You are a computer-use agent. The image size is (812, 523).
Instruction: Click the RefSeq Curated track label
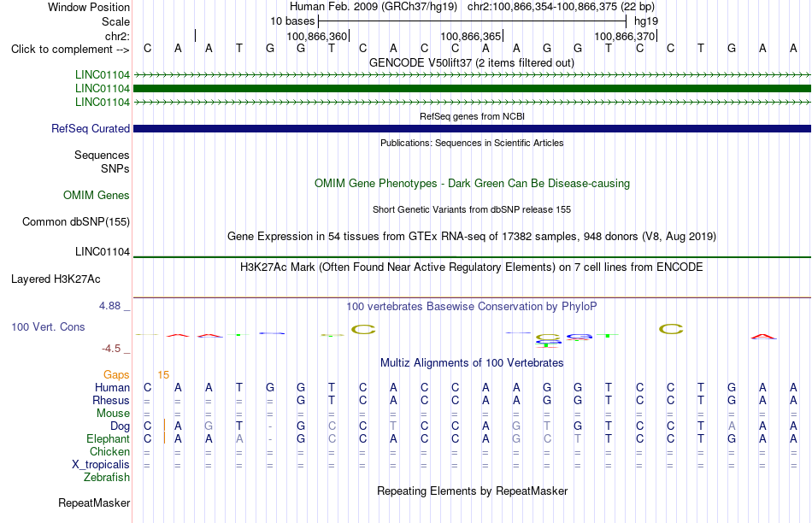(91, 128)
